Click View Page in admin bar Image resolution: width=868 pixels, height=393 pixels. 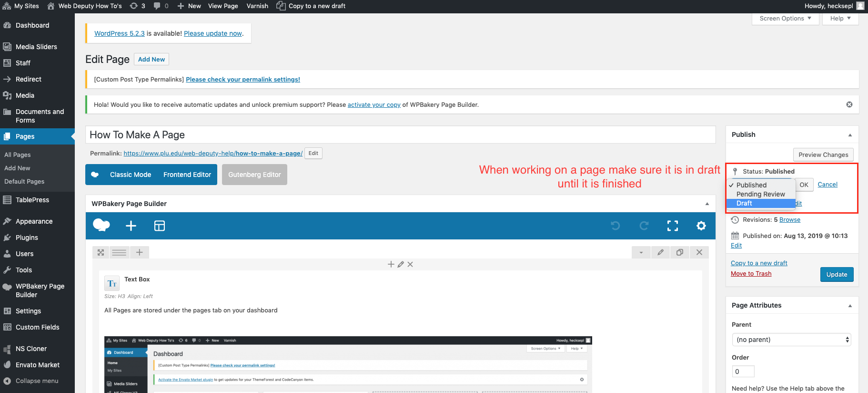click(223, 6)
